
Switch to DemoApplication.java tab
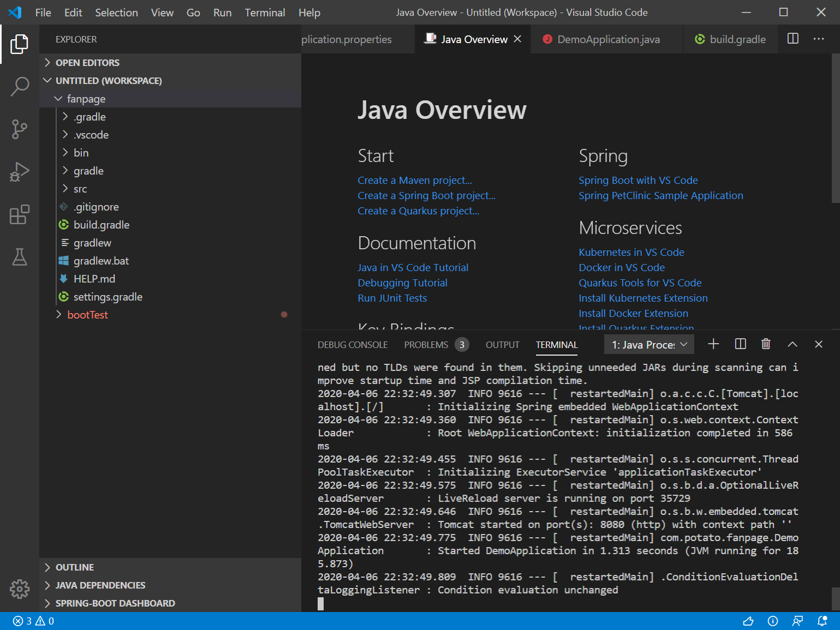pos(606,39)
